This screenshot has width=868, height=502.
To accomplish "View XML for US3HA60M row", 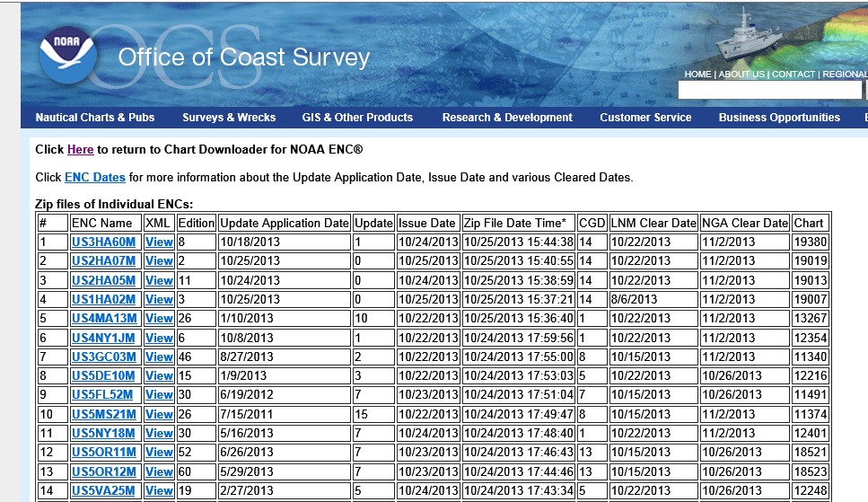I will 159,242.
